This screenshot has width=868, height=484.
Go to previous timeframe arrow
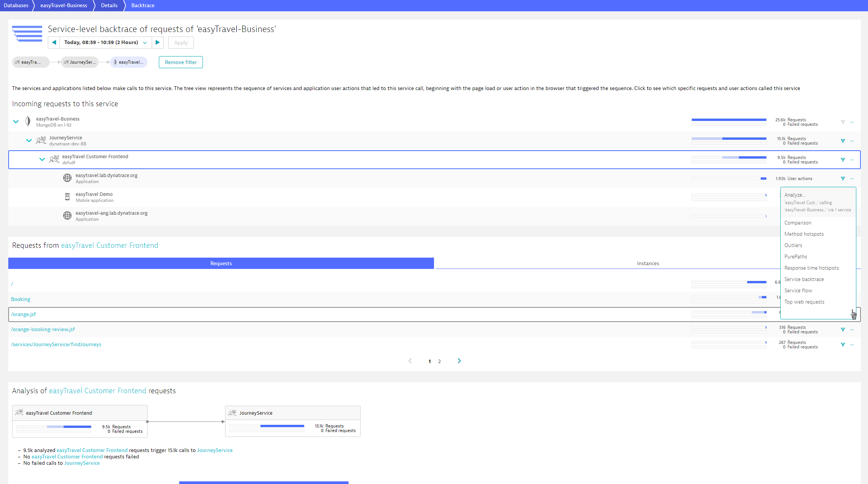pos(54,43)
